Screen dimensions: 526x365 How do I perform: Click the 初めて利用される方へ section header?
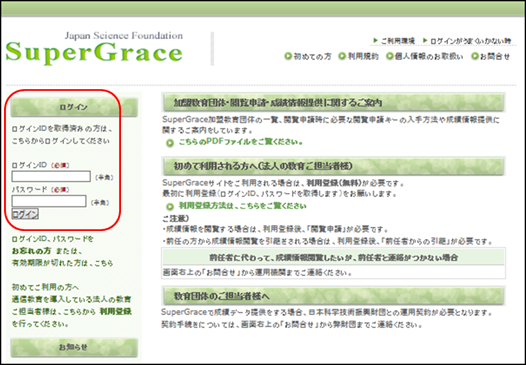[333, 166]
